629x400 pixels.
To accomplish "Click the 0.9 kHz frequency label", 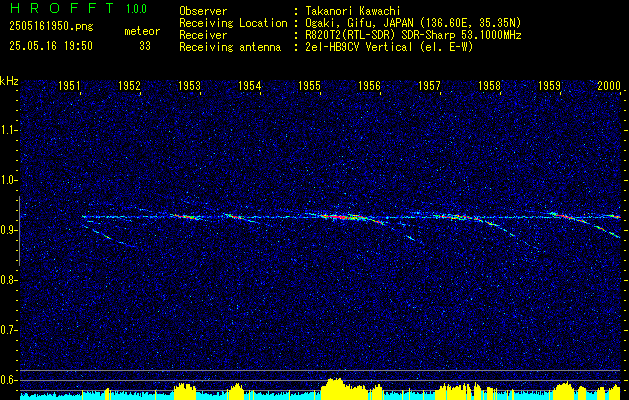I will [x=8, y=230].
